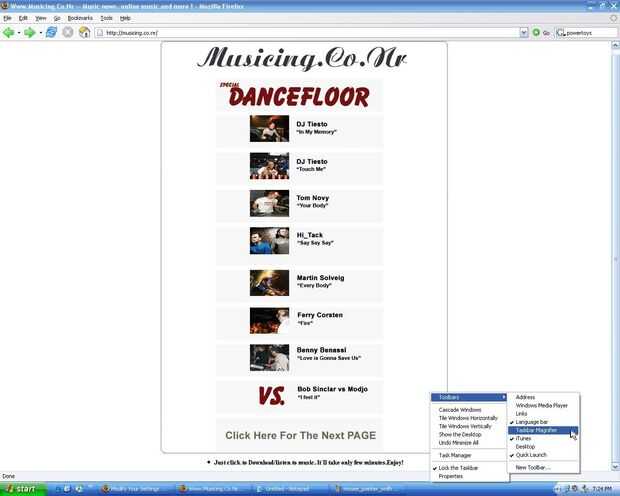Click Ferry Corsten Fire thumbnail

pyautogui.click(x=269, y=321)
